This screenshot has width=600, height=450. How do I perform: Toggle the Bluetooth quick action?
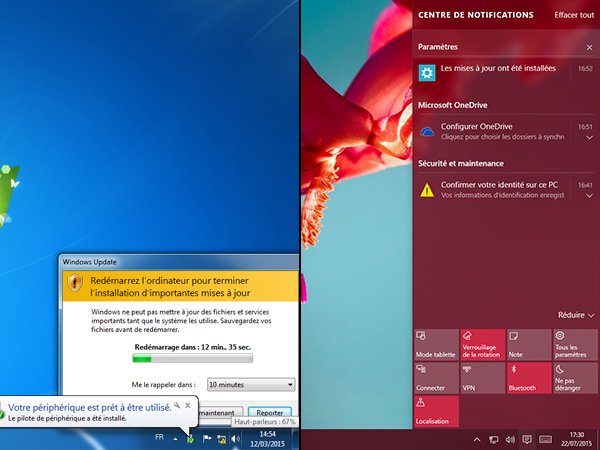(x=529, y=378)
